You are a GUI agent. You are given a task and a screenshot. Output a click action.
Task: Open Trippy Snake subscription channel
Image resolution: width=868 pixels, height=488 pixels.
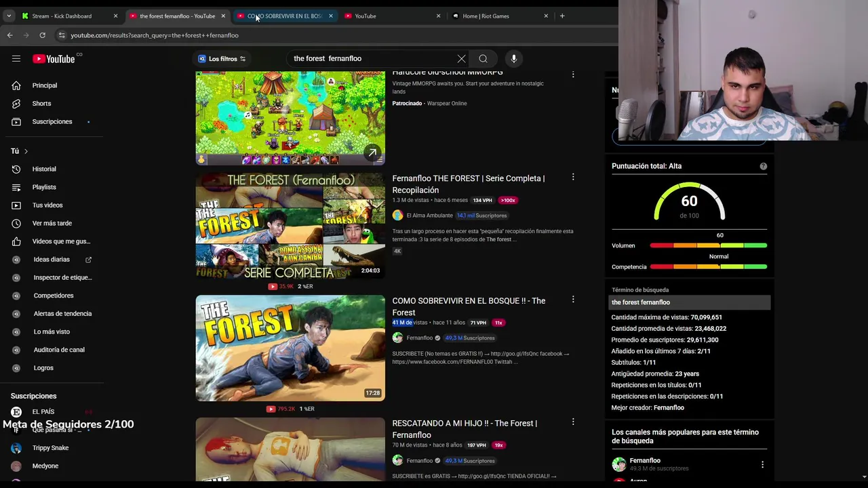coord(52,448)
